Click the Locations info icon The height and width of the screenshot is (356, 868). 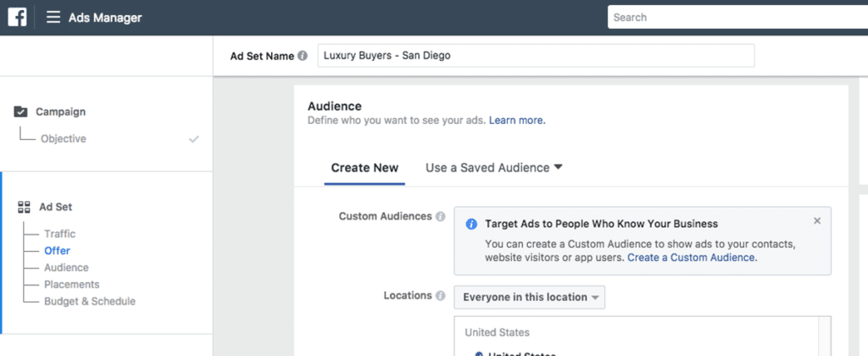tap(440, 296)
